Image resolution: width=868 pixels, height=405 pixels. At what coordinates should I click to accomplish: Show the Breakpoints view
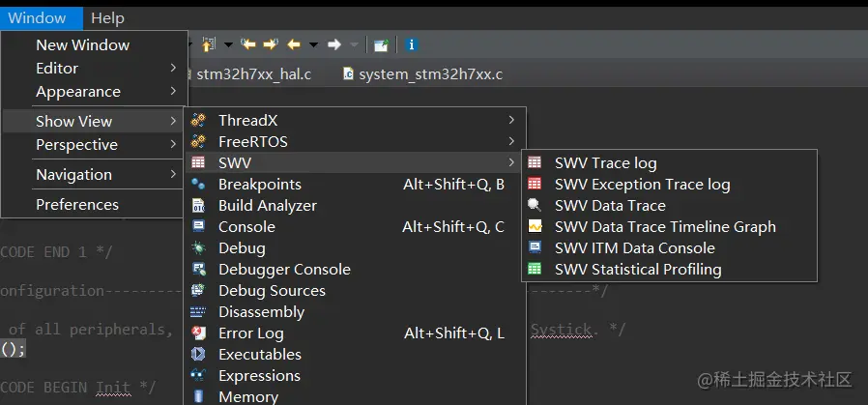click(x=355, y=185)
